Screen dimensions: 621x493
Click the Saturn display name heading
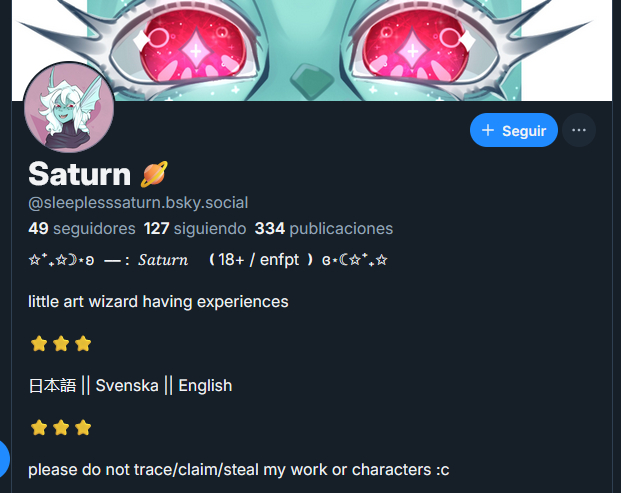pos(80,174)
